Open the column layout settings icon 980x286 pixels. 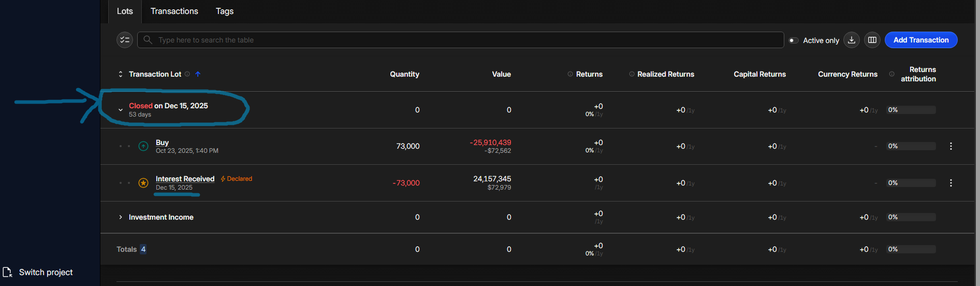pyautogui.click(x=872, y=40)
